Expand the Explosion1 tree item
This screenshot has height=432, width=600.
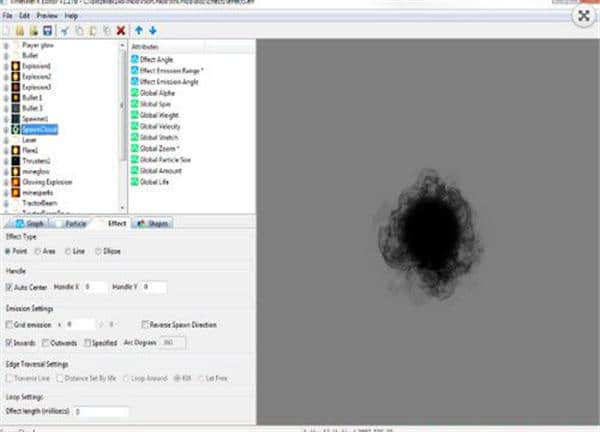pyautogui.click(x=8, y=65)
